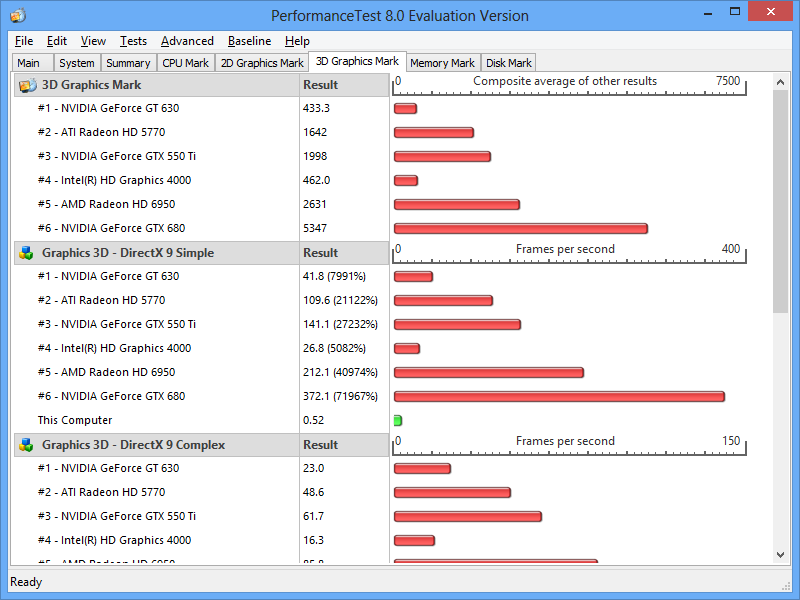Click the red bar for the 5347 result
The image size is (800, 600).
521,229
